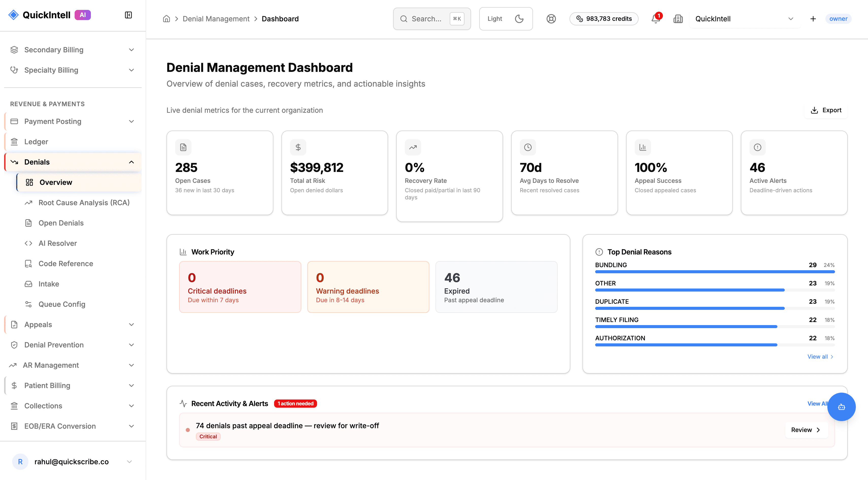Open notifications bell with red badge

click(656, 19)
